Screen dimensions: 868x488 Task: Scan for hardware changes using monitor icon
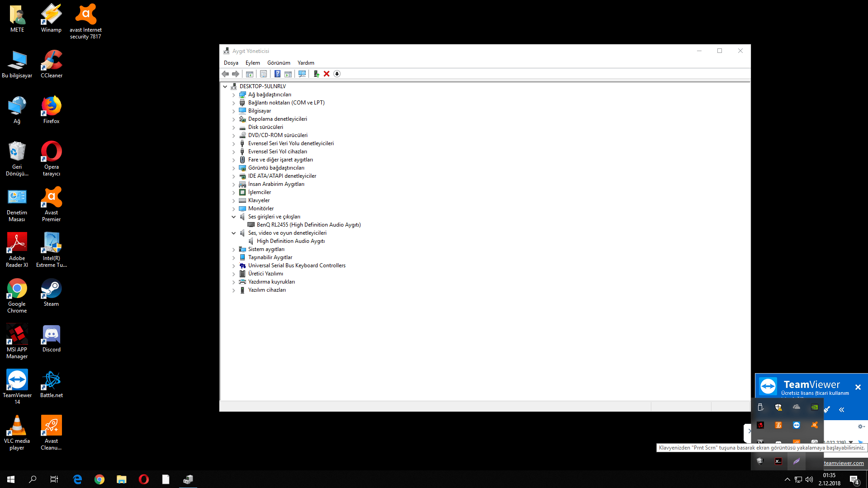point(302,74)
